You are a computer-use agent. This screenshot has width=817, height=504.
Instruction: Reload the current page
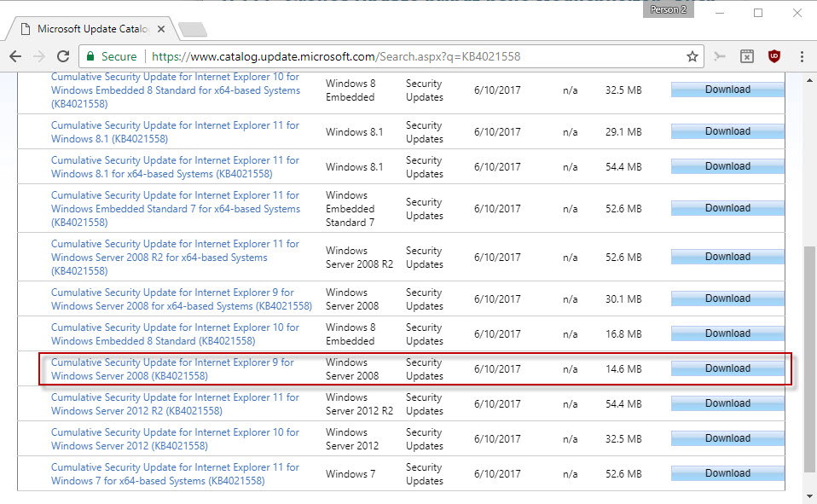point(63,56)
